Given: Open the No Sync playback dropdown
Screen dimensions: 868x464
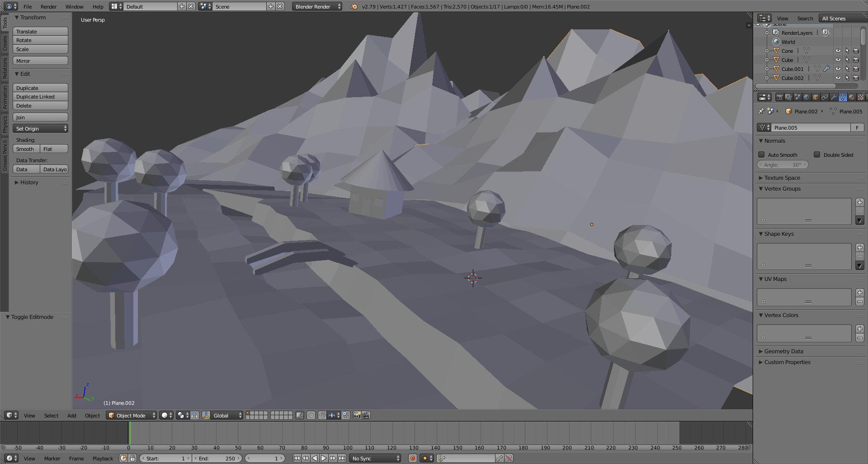Looking at the screenshot, I should coord(375,458).
